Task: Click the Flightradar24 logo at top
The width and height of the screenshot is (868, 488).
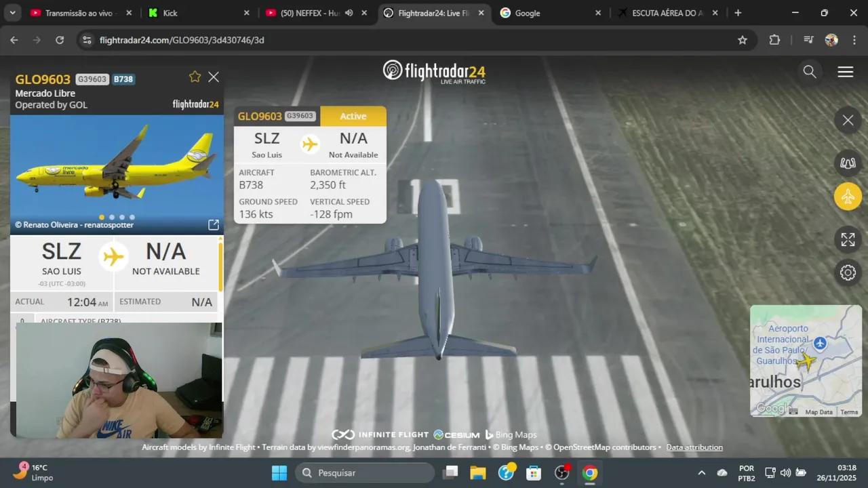Action: tap(434, 71)
